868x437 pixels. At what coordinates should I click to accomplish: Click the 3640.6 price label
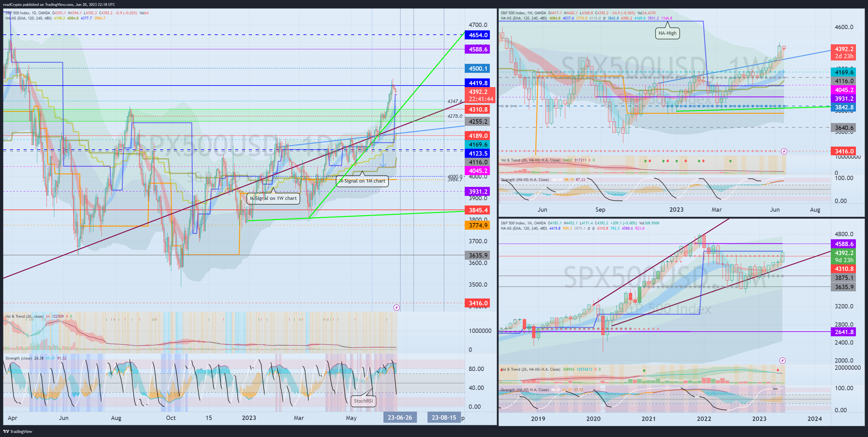tap(844, 128)
